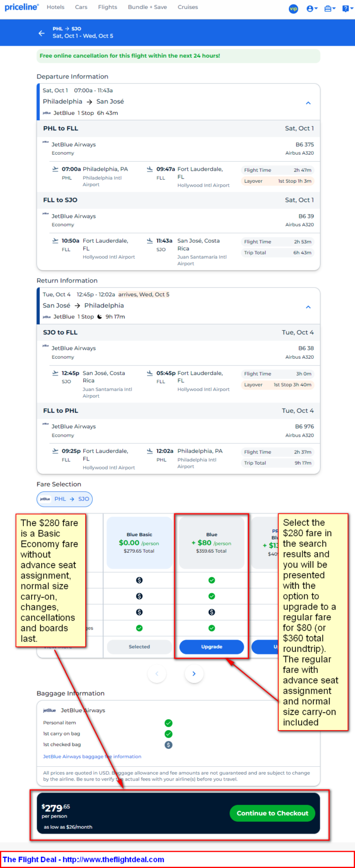
Task: Click the '$359.65 Total' text in Blue card
Action: coord(211,551)
